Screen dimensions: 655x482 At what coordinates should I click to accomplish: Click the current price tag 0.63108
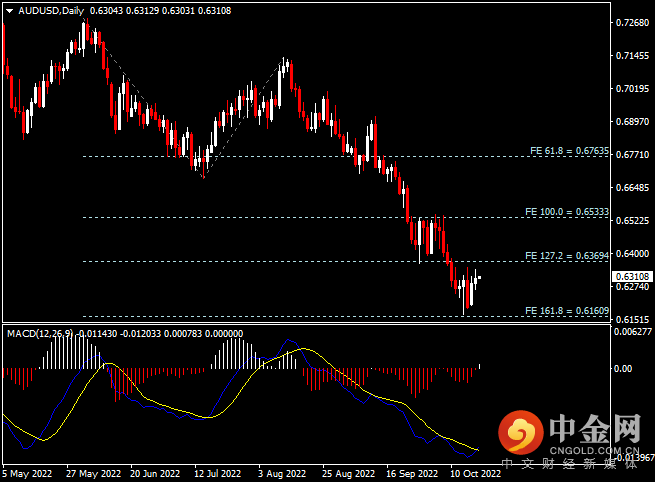633,277
